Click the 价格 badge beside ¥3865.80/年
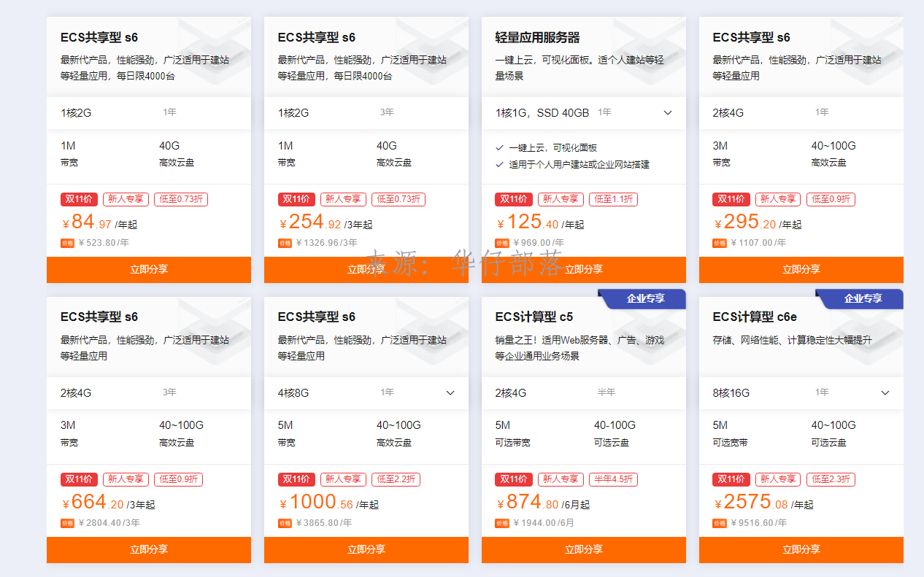924x577 pixels. (x=285, y=523)
